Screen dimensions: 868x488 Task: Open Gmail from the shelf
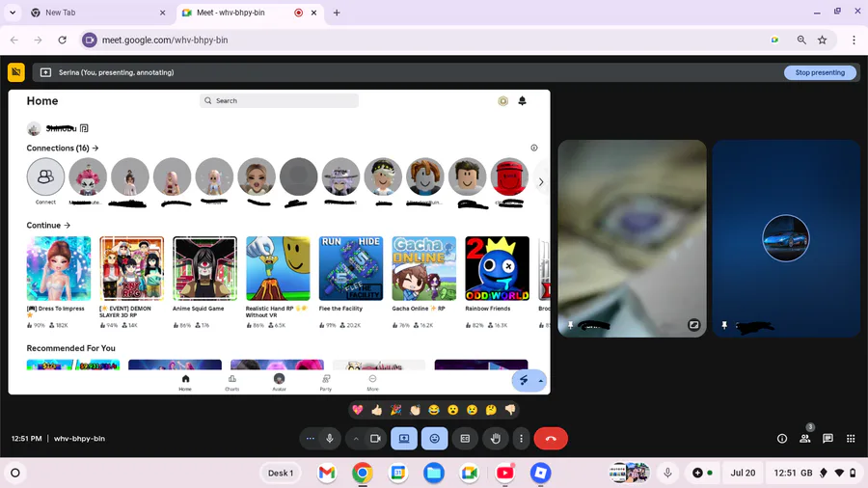coord(327,474)
